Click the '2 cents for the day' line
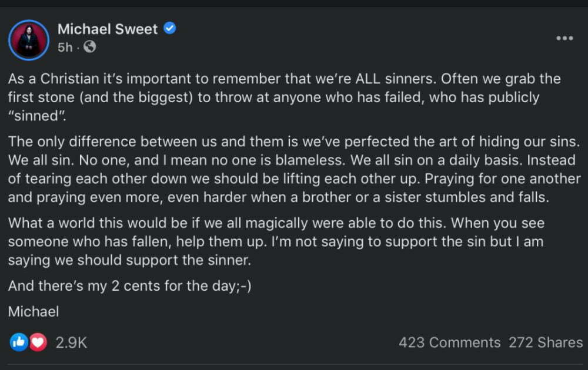588x370 pixels. point(130,286)
